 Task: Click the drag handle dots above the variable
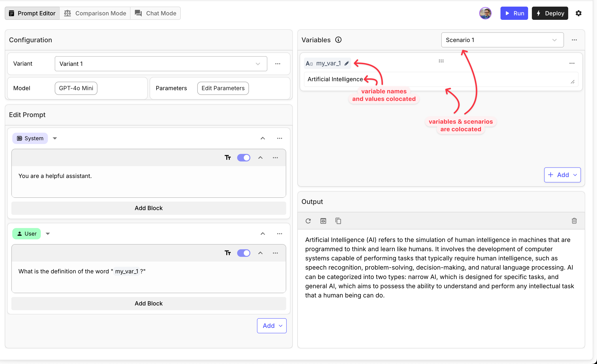pyautogui.click(x=441, y=61)
